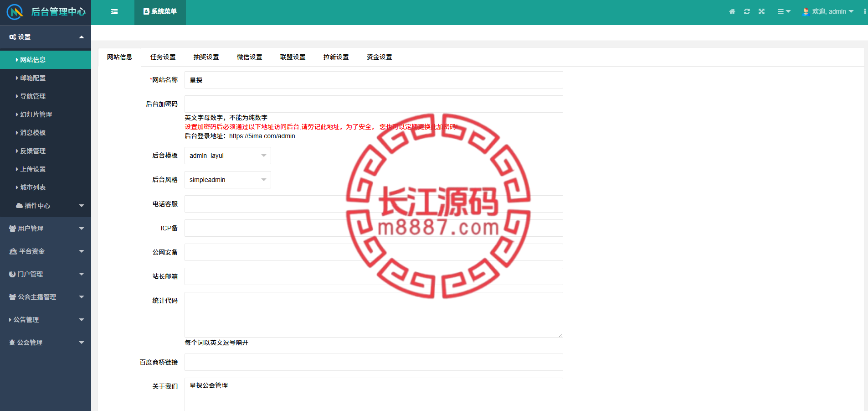
Task: Refresh the page with the reload icon
Action: (x=747, y=12)
